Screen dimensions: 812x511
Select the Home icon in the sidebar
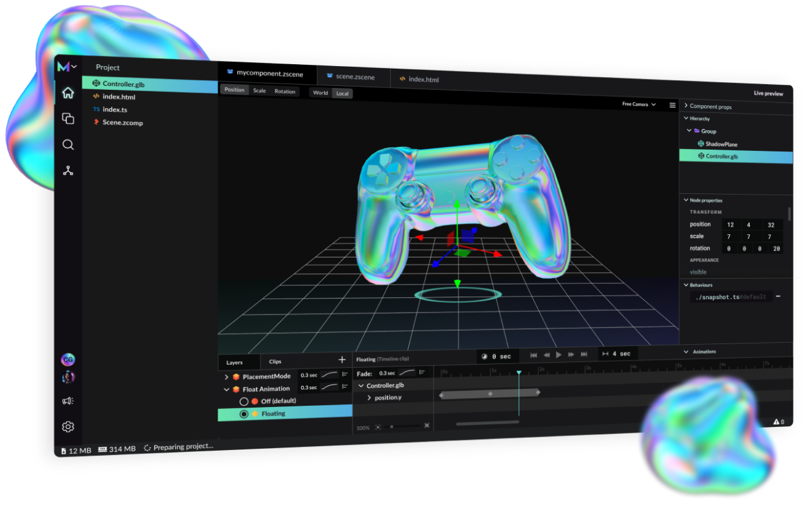tap(68, 92)
